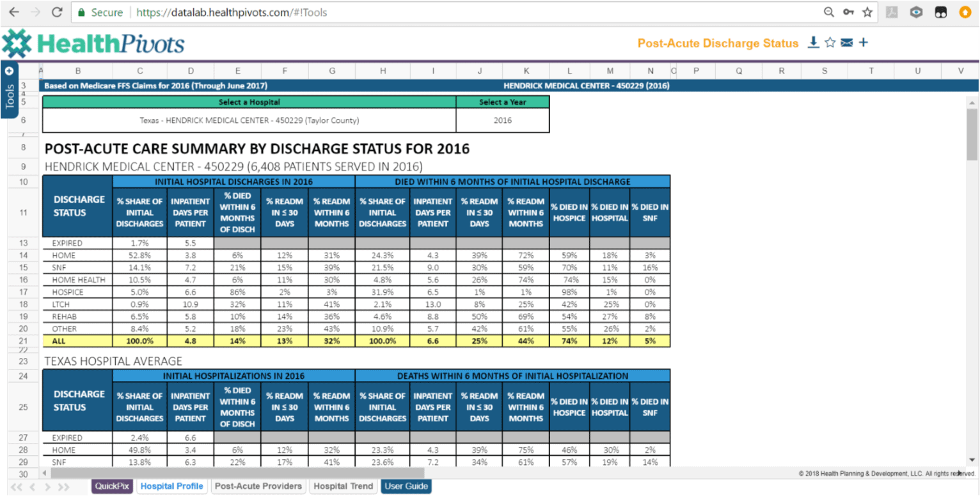Email the report using the envelope icon
The image size is (980, 496).
click(x=847, y=43)
